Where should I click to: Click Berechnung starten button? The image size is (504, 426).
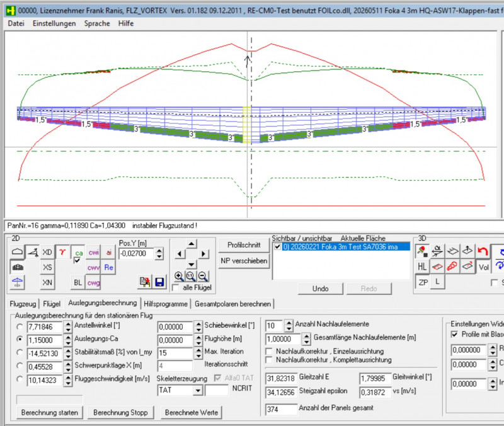50,413
